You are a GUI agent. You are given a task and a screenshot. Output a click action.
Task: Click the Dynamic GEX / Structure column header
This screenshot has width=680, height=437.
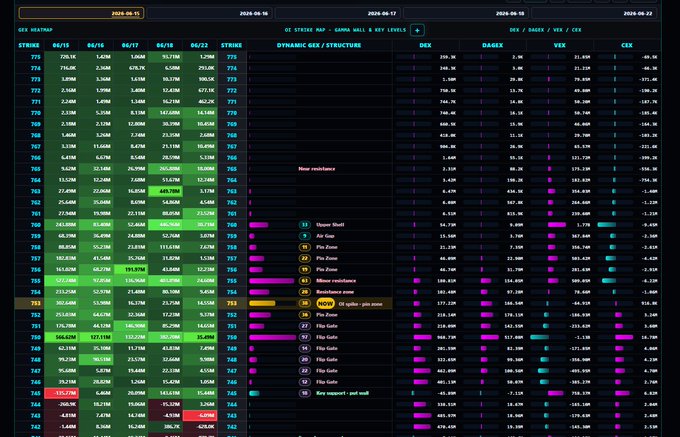pos(319,45)
